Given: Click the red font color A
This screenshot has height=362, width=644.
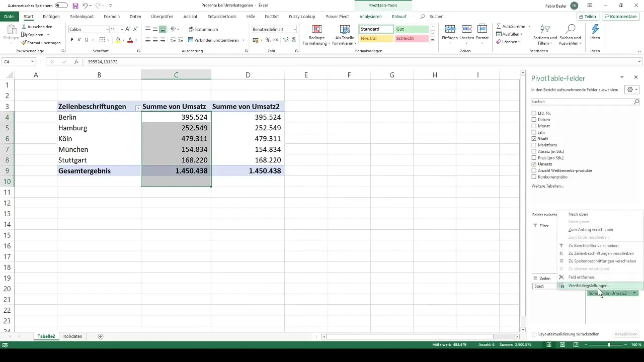Looking at the screenshot, I should 130,40.
